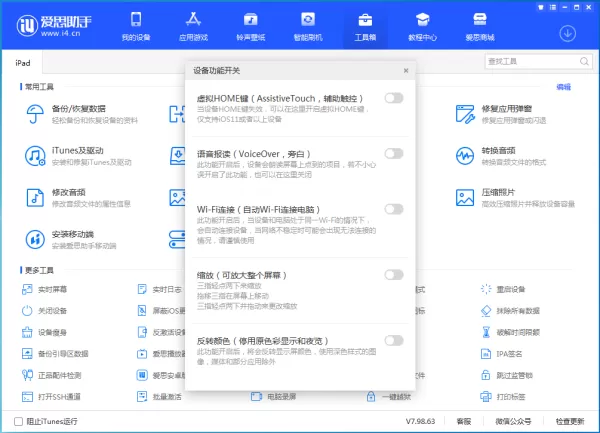Open the skin (shirt) icon in title bar
Screen dimensions: 600x433
541,7
